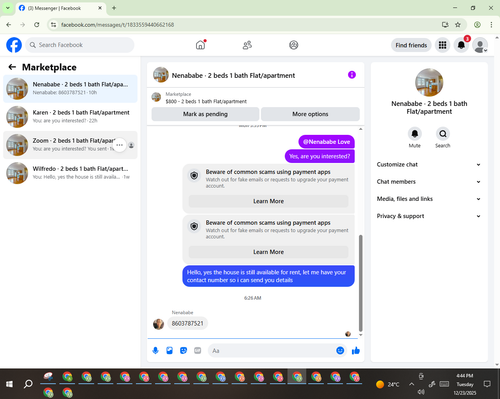
Task: Open the Friends icon in top navigation
Action: pos(247,45)
